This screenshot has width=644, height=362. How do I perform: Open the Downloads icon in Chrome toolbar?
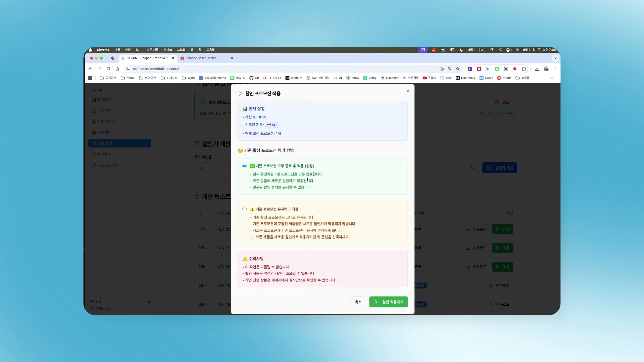coord(537,69)
